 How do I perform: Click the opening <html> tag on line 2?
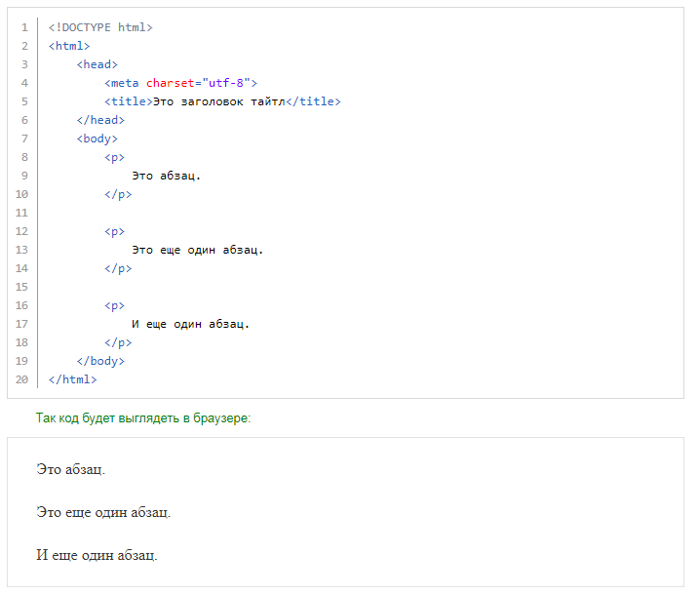pyautogui.click(x=69, y=46)
